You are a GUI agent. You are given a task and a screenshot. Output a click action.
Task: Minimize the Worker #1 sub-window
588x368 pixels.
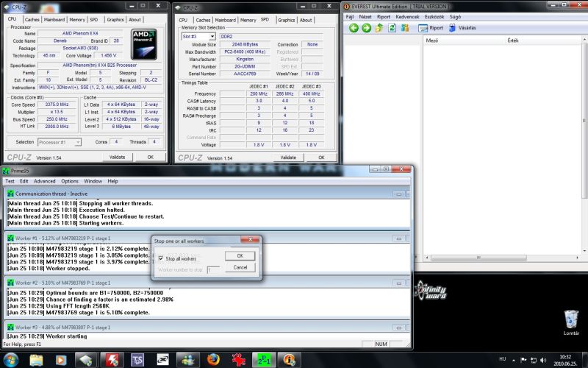(x=398, y=238)
